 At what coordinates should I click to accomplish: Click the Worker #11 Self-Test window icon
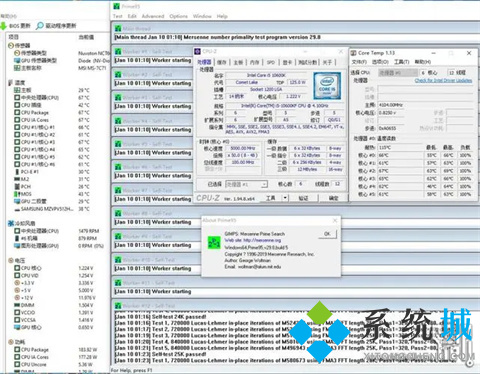(x=118, y=283)
